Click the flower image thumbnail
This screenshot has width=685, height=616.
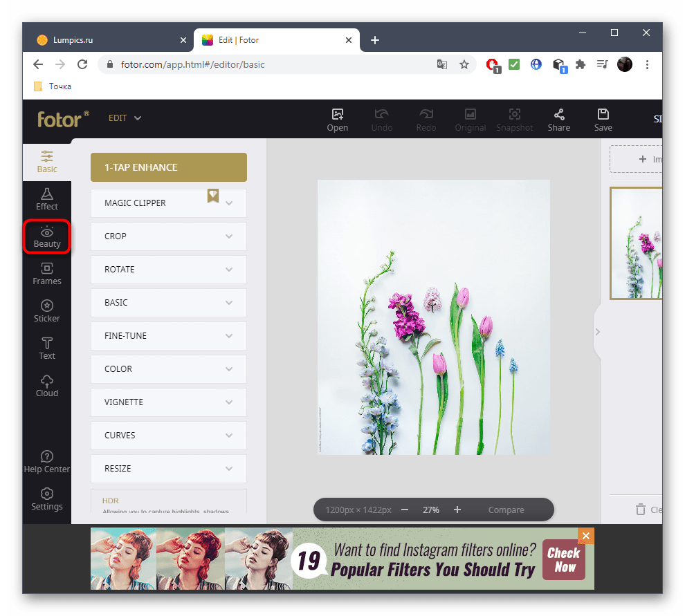(x=637, y=243)
